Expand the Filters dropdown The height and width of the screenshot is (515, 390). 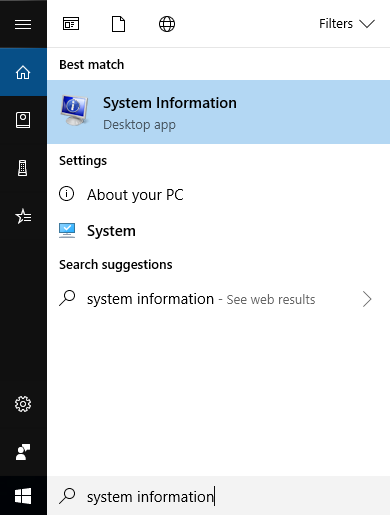(347, 24)
